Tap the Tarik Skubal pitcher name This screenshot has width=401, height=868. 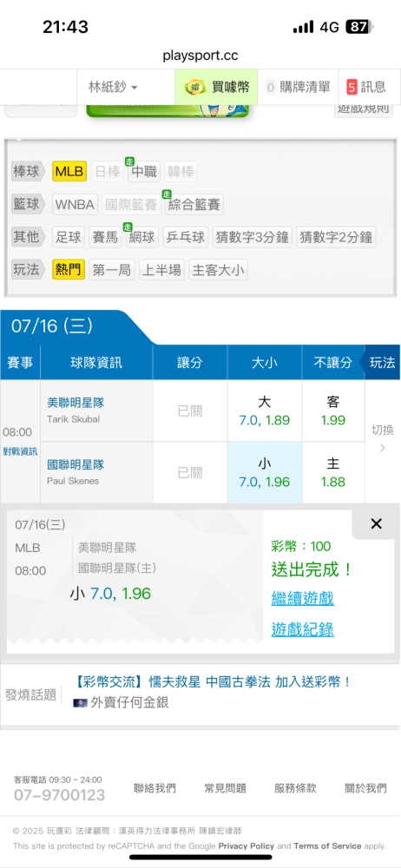(x=74, y=419)
